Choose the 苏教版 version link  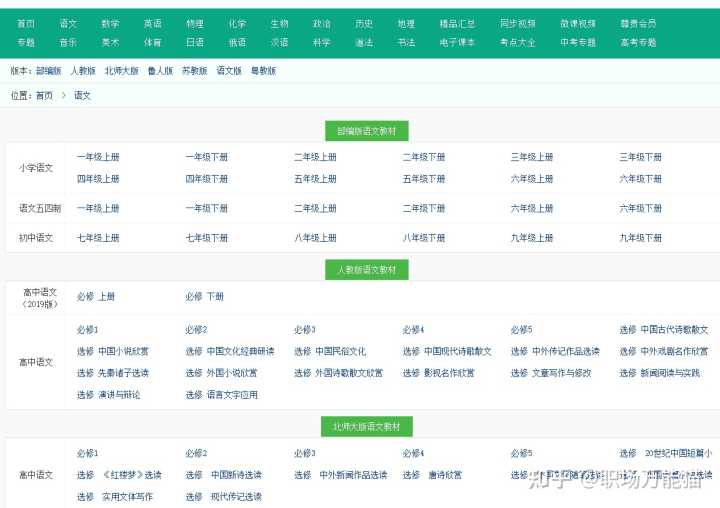(195, 71)
